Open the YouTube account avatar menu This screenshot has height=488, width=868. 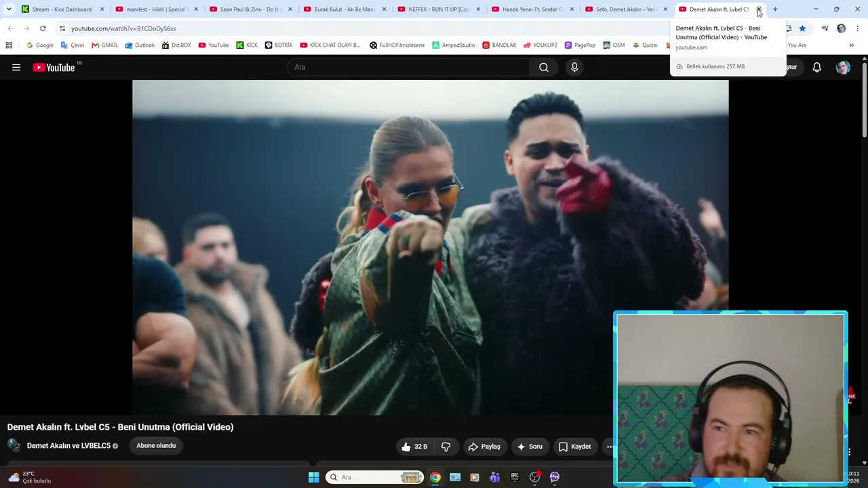843,67
